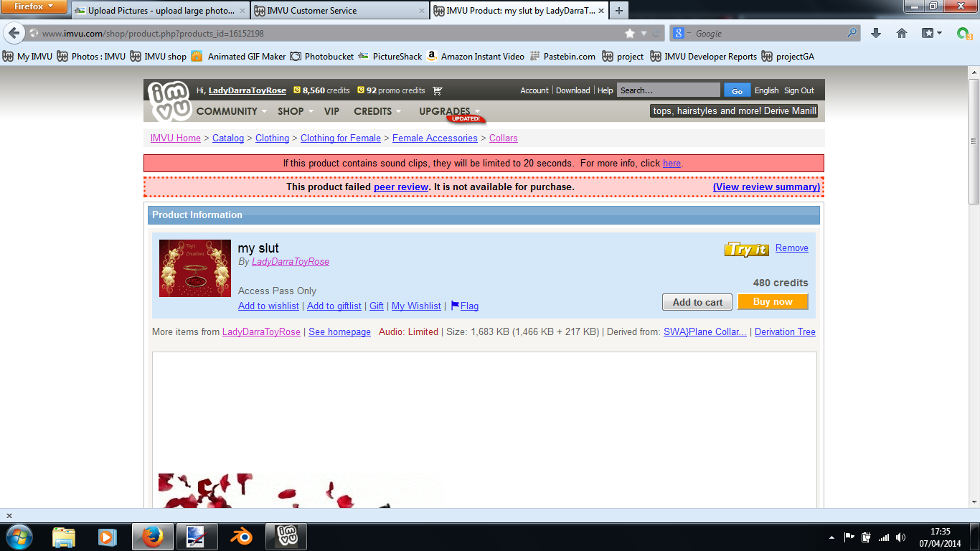Open the URL history dropdown arrow

coord(644,33)
